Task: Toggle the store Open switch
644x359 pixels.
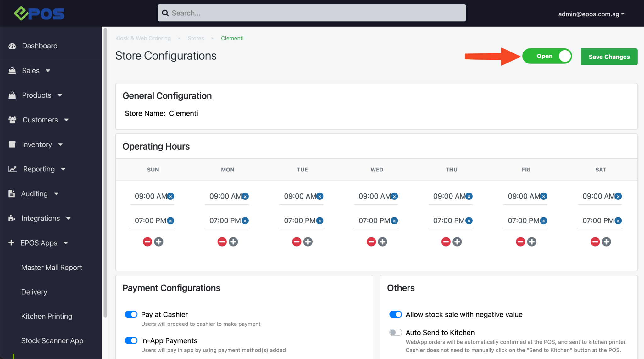Action: 547,56
